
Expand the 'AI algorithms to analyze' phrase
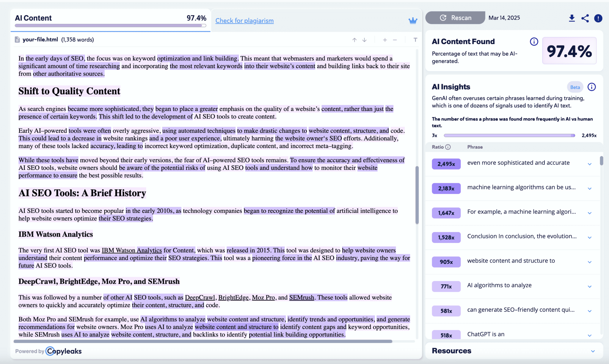[x=589, y=287]
